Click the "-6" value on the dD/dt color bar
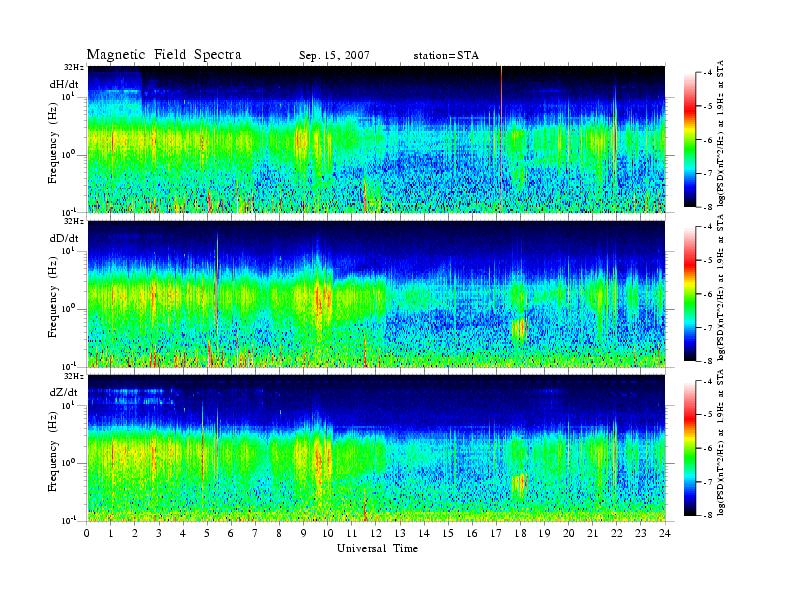Viewport: 792px width, 612px height. (707, 294)
